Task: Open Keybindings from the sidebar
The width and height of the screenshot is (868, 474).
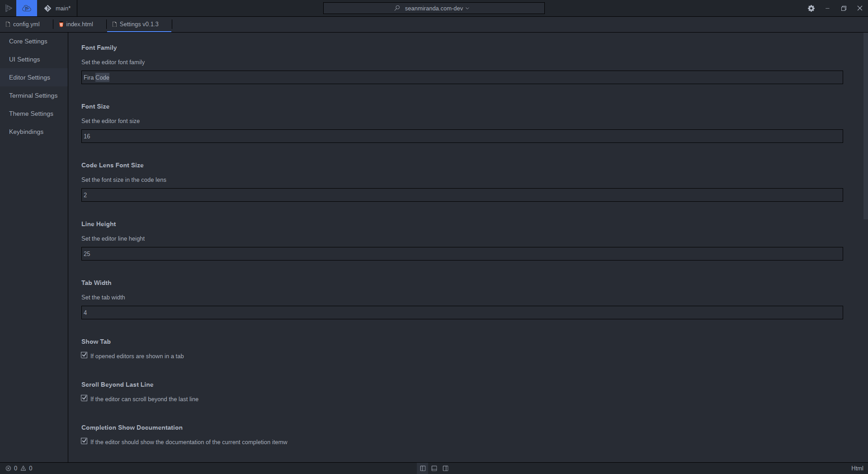Action: pos(26,132)
